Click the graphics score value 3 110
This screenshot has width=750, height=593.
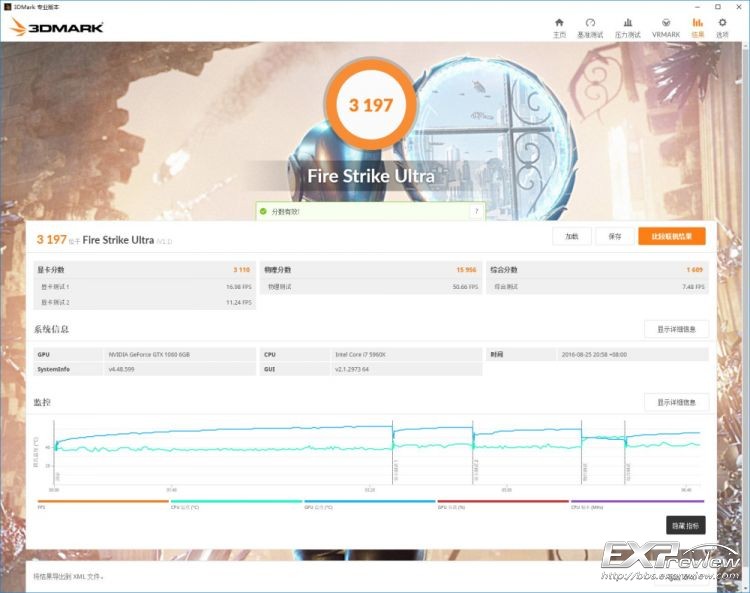pos(242,270)
